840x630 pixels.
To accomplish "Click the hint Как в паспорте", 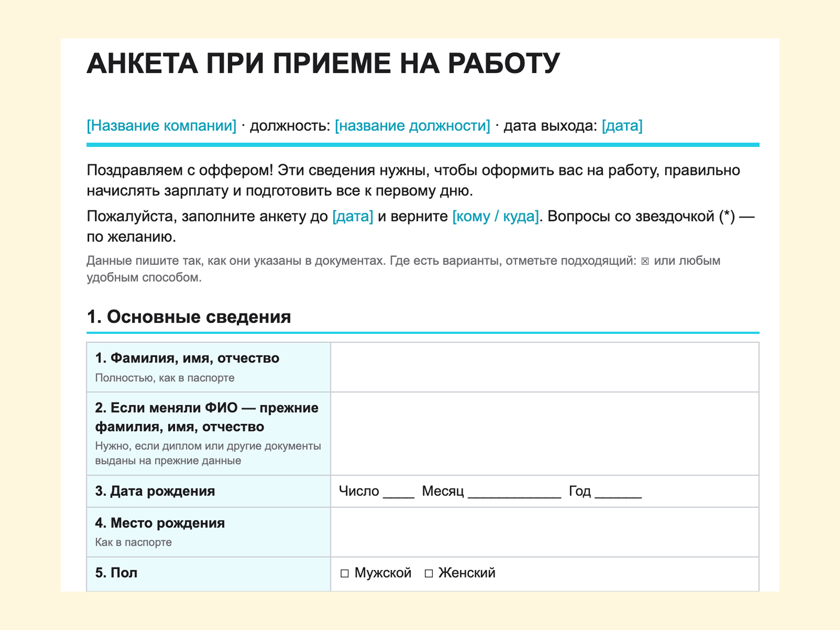I will click(x=133, y=542).
